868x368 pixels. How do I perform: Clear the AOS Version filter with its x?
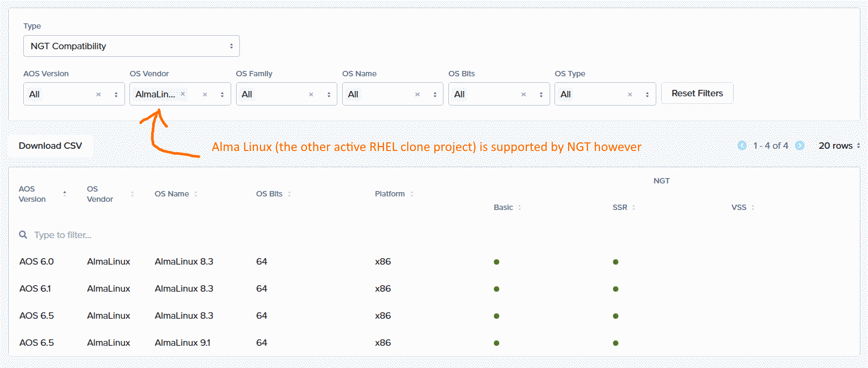tap(99, 94)
